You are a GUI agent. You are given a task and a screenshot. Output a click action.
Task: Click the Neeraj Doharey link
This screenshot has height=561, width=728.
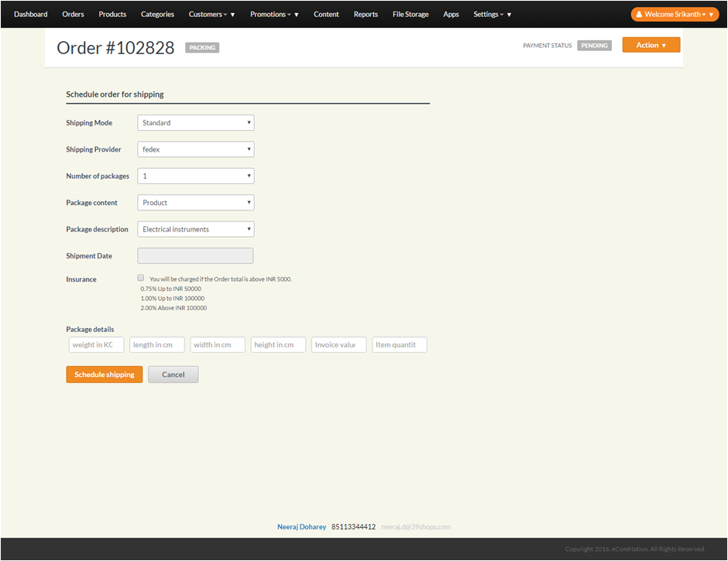pos(302,527)
